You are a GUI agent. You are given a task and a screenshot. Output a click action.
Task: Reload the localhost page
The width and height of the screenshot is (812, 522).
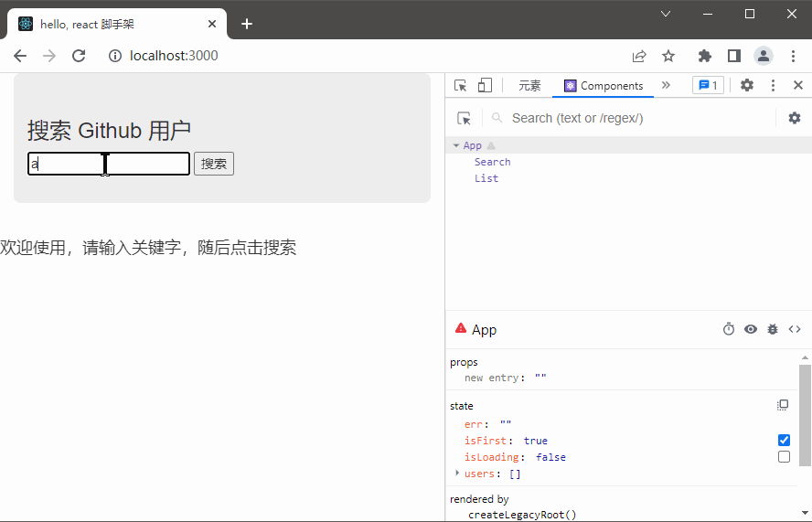79,56
